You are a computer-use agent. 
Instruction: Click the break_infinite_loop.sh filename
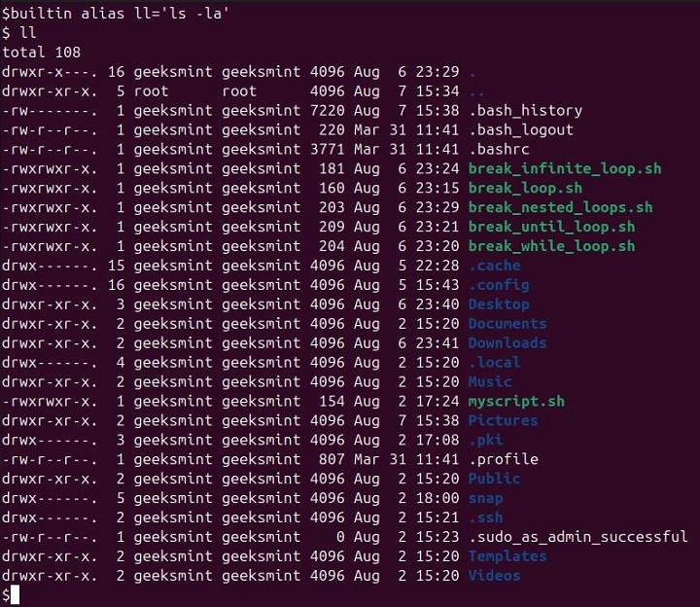point(564,168)
